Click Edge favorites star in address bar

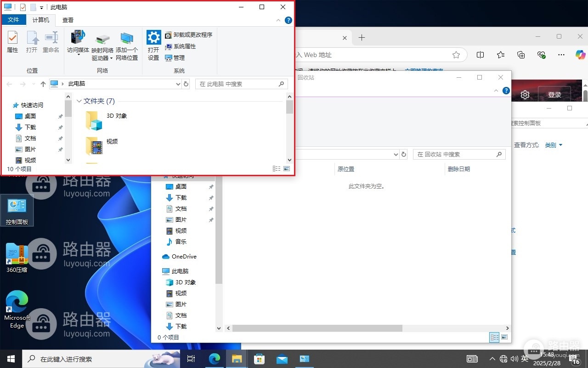coord(456,55)
